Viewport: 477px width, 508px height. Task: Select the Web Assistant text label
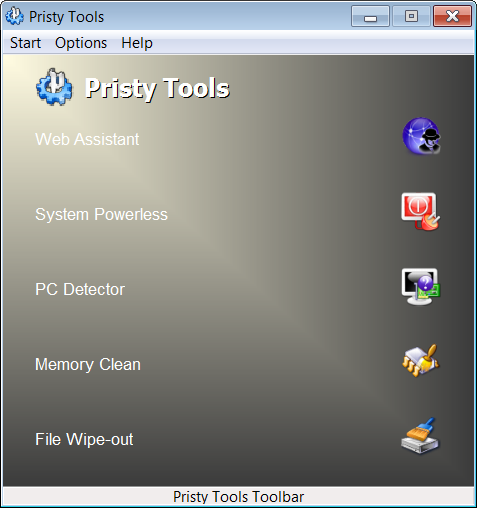click(87, 139)
